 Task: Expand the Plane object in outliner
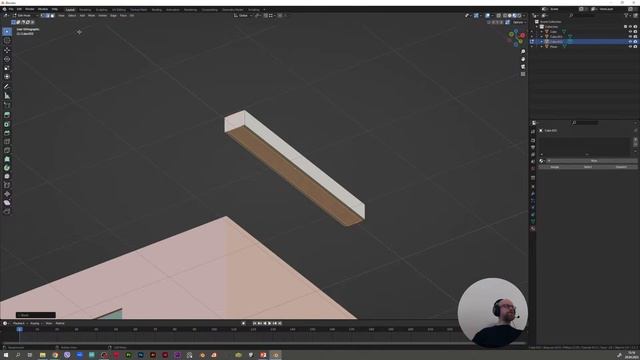click(x=542, y=47)
